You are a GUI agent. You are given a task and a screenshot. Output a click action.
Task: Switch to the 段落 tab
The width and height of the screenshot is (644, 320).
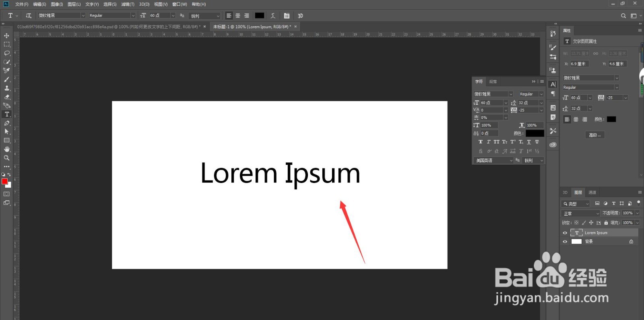point(493,81)
